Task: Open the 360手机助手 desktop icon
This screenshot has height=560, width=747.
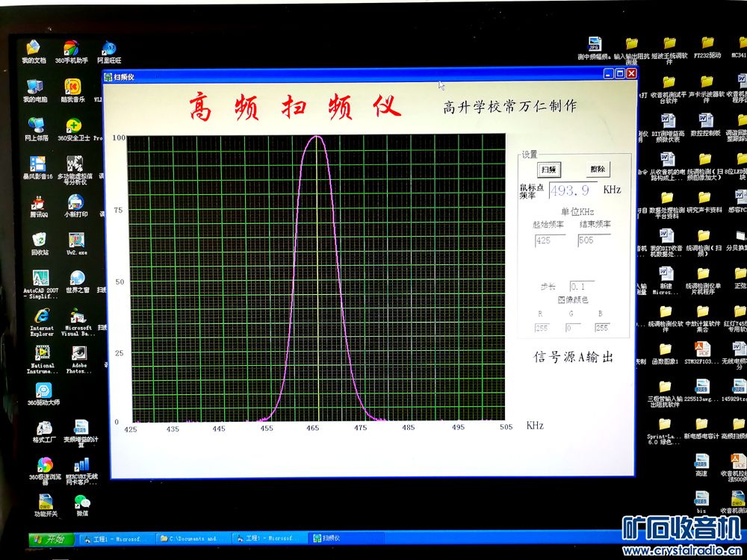Action: click(x=72, y=52)
